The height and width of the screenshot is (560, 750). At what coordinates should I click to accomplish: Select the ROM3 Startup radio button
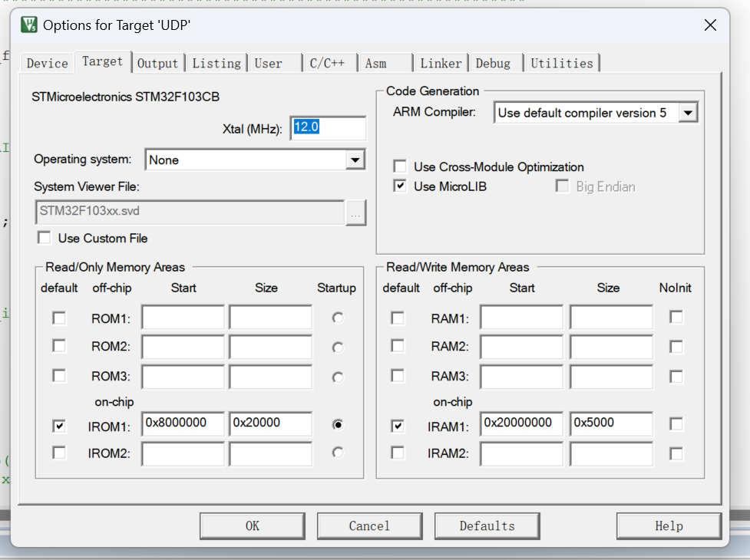(338, 377)
